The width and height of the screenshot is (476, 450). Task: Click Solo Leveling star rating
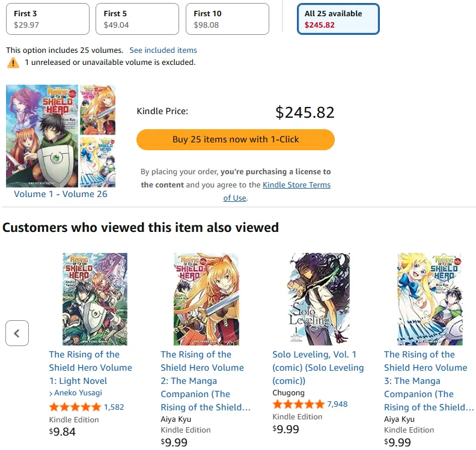tap(298, 404)
